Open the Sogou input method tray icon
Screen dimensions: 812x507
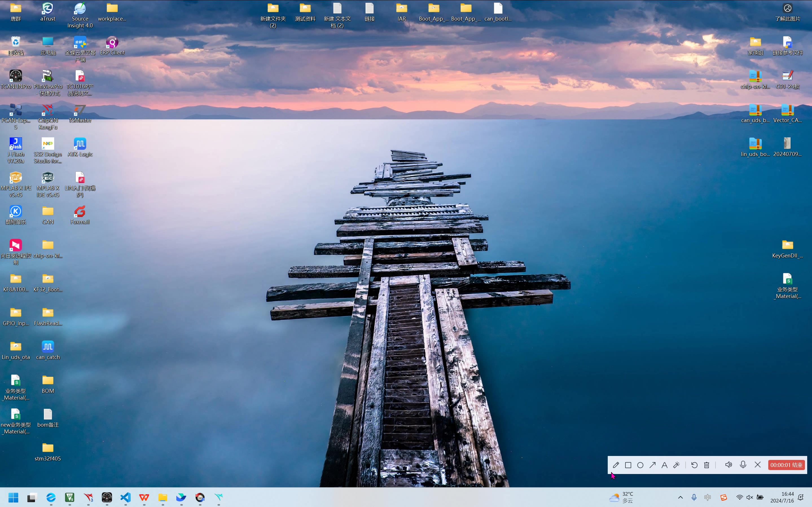723,497
